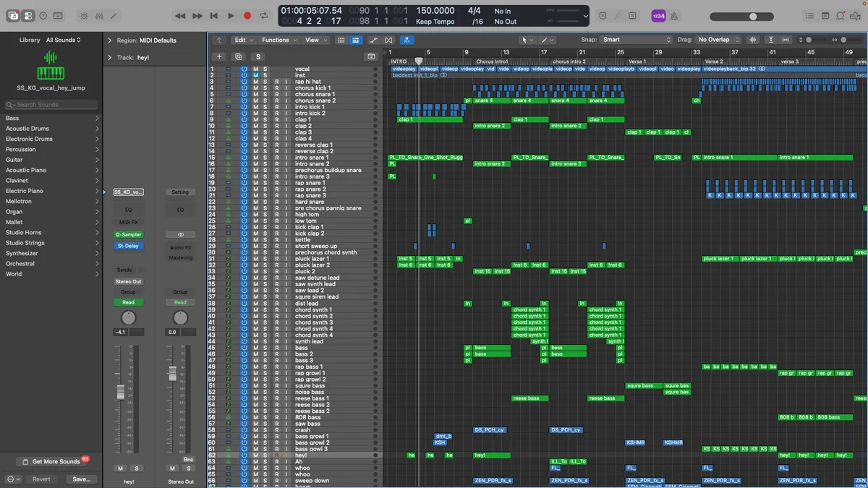Start playback with the Play button

(231, 16)
